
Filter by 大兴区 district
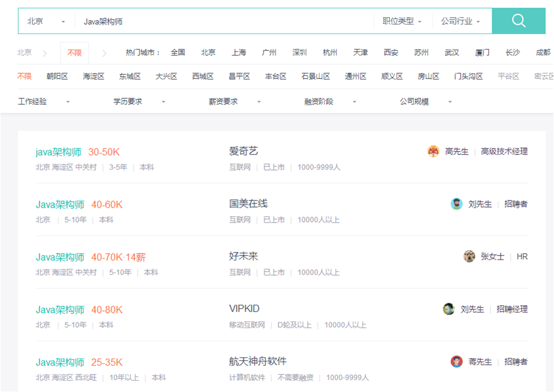click(x=166, y=76)
